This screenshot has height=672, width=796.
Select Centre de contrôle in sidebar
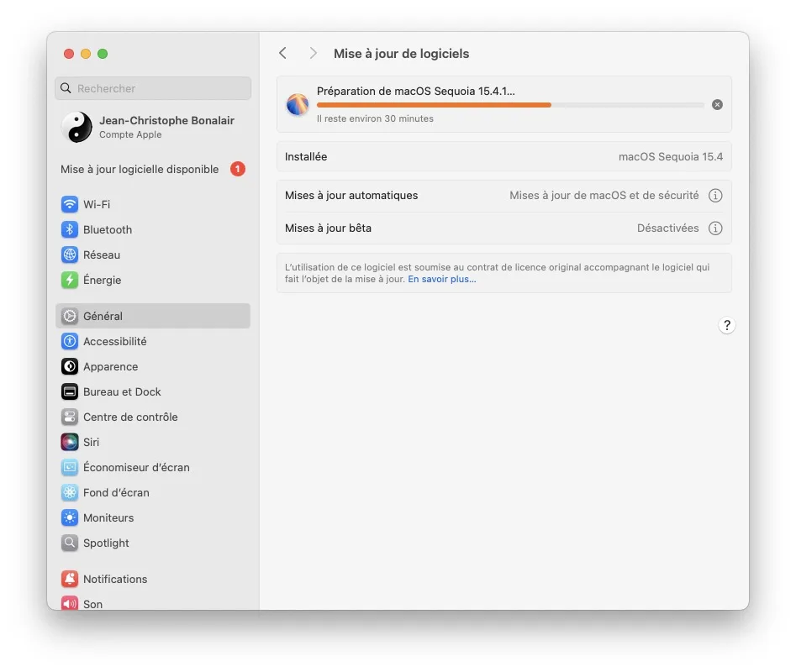pos(153,417)
